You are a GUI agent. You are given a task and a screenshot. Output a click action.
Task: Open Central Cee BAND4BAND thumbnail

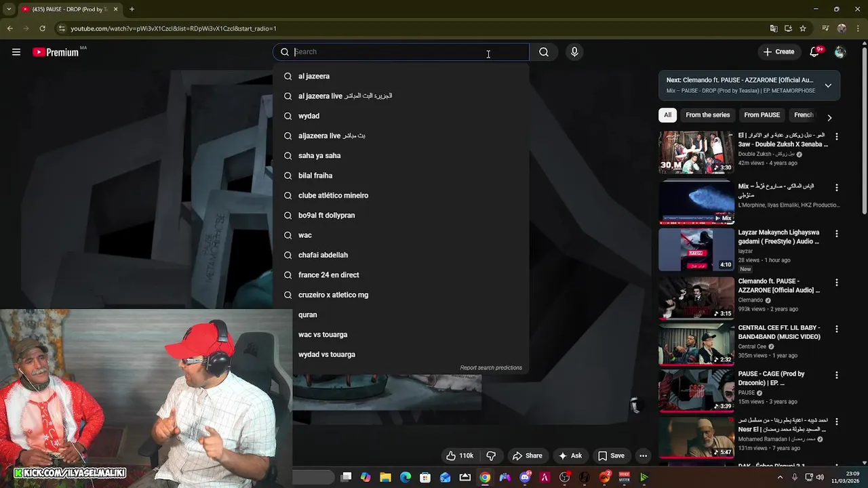696,344
